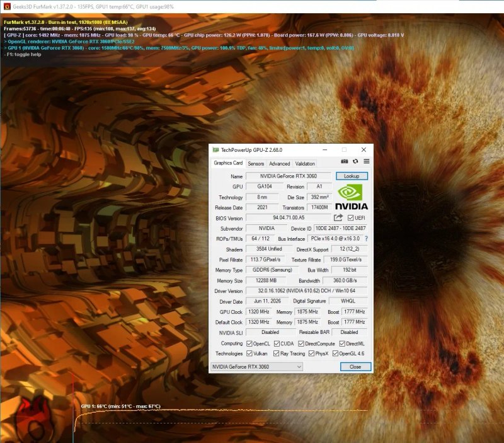Click the Pixel Fillrate value 113.7 GPixel/s
The image size is (504, 443).
[265, 260]
